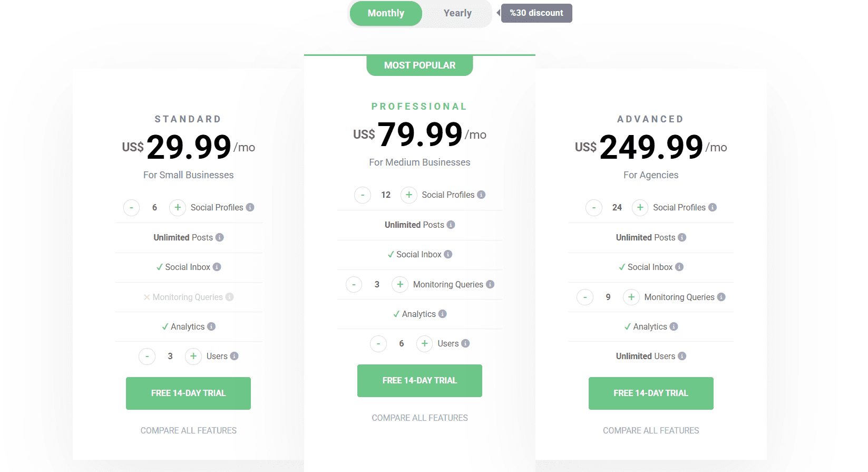Decrease Monitoring Queries on Advanced plan
This screenshot has height=472, width=868.
585,297
